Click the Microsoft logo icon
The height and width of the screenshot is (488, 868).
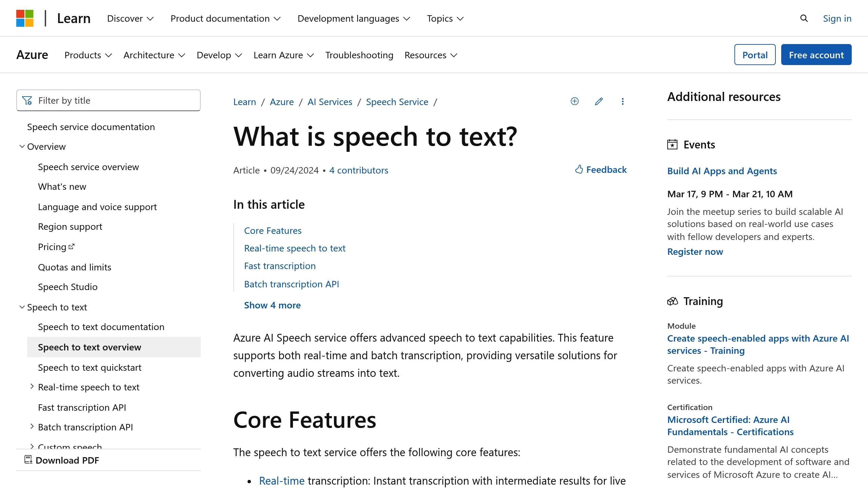tap(25, 18)
